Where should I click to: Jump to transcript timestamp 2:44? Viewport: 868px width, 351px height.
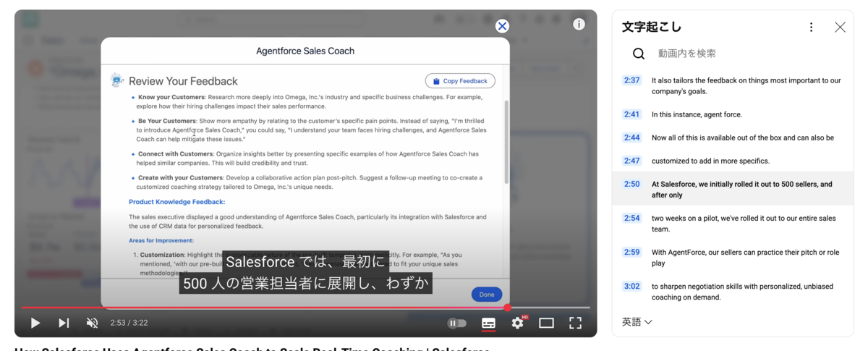[x=631, y=138]
